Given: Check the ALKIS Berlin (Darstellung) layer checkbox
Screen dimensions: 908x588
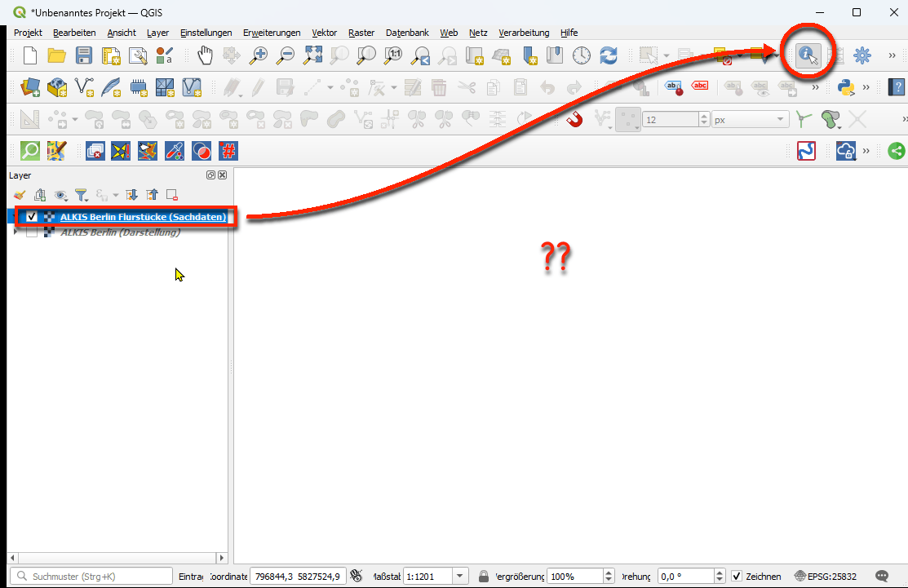Looking at the screenshot, I should (x=32, y=232).
